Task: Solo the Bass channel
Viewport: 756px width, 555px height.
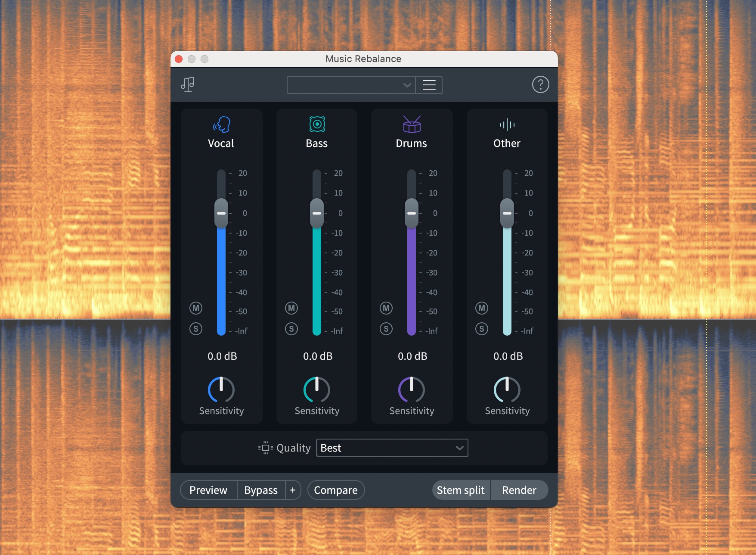Action: [x=291, y=329]
